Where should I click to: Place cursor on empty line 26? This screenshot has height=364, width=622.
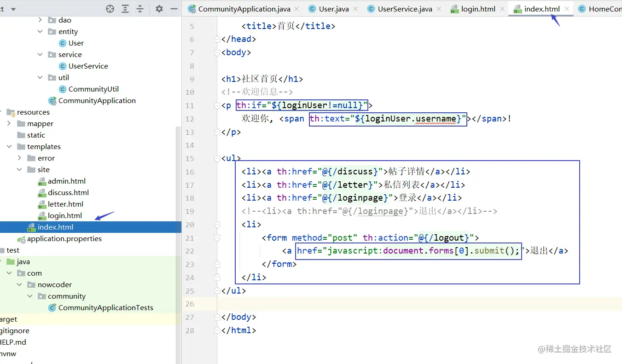pyautogui.click(x=419, y=304)
